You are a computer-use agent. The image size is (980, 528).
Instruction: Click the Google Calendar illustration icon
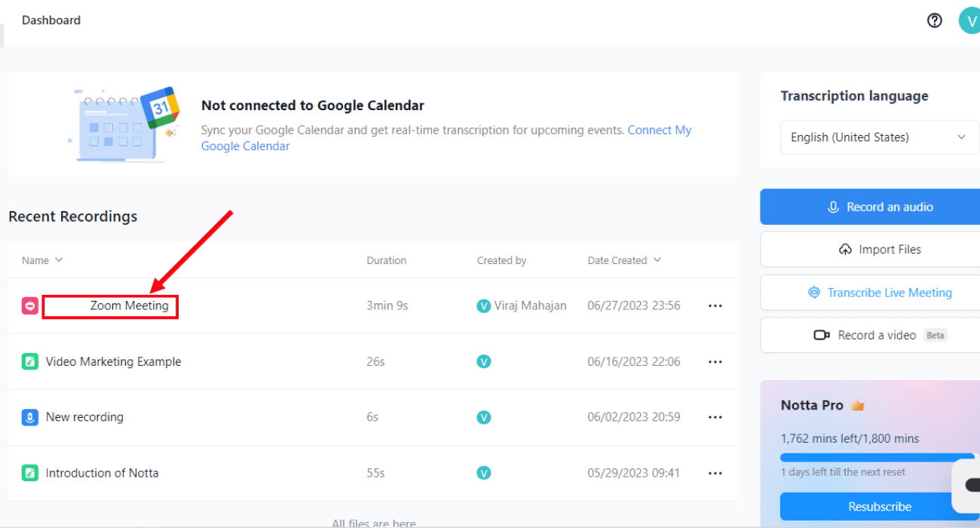pos(124,124)
